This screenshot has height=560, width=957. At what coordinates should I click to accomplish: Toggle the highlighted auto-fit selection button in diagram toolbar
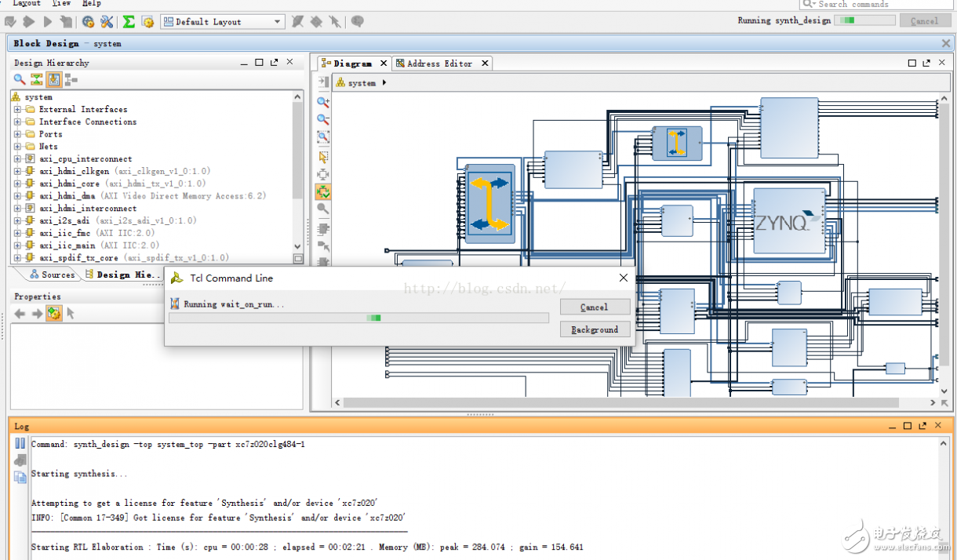[x=323, y=191]
